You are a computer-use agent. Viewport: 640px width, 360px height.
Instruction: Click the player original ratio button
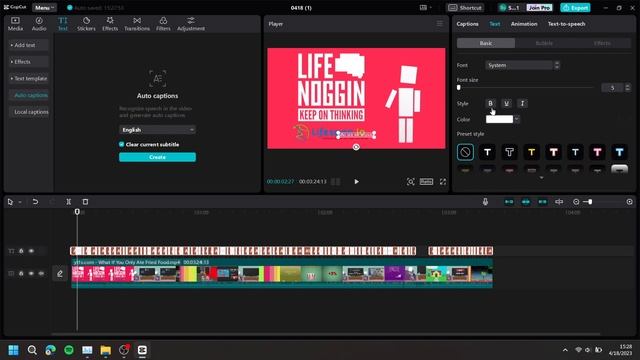pyautogui.click(x=426, y=182)
